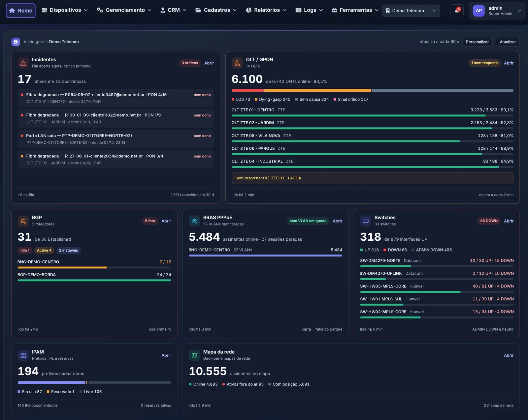Image resolution: width=528 pixels, height=420 pixels.
Task: Click the Dying-gasp 245 legend entry
Action: (x=272, y=99)
